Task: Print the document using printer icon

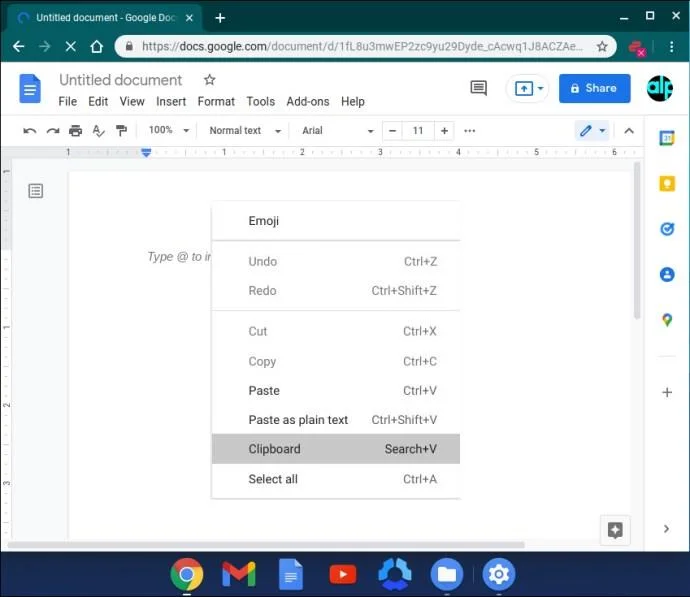Action: click(76, 131)
